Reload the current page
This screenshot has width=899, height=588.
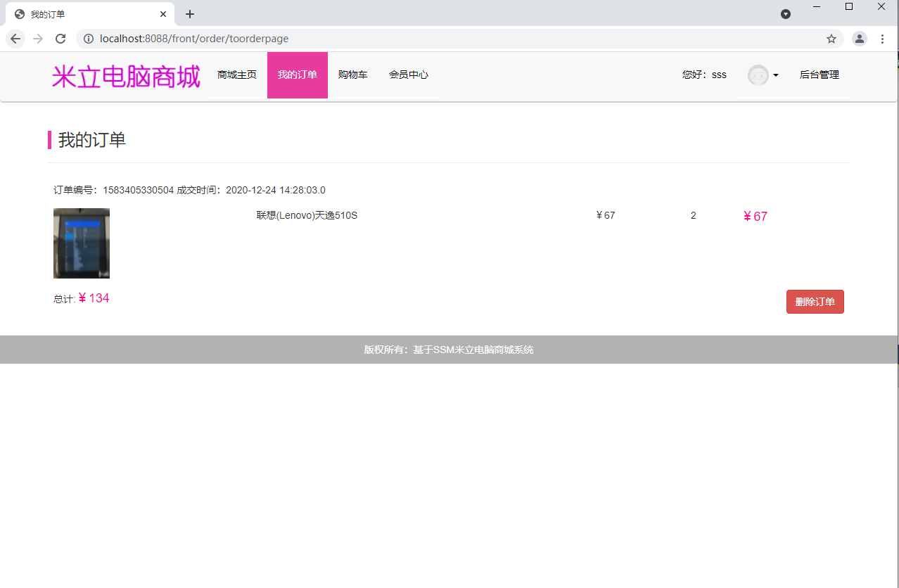60,39
